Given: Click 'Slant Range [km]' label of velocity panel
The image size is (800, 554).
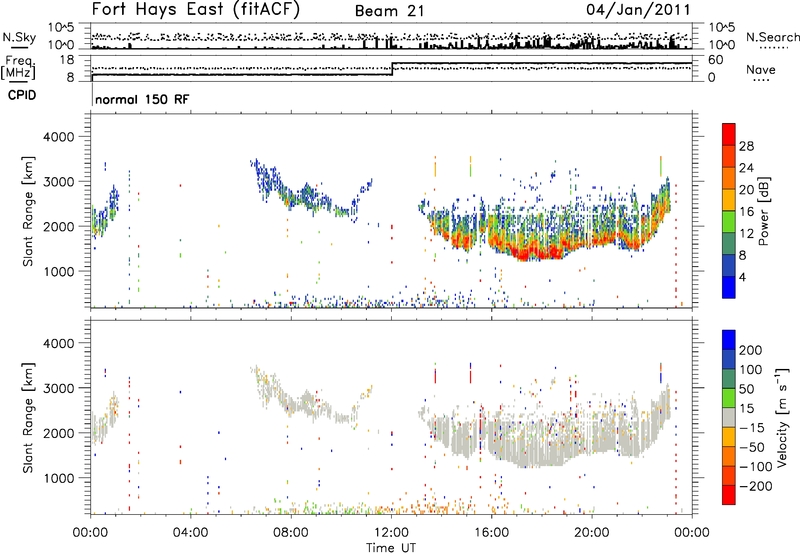Looking at the screenshot, I should pos(29,418).
